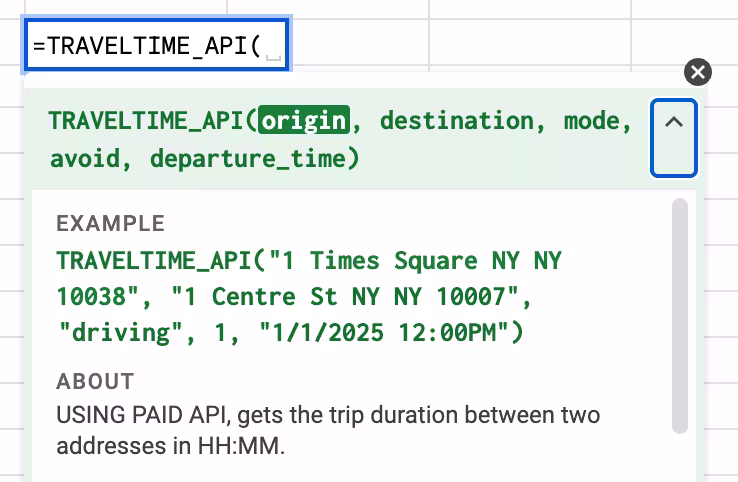Screen dimensions: 738x482
Task: Click the "1/1/2025 12:00PM" example text
Action: tap(385, 332)
